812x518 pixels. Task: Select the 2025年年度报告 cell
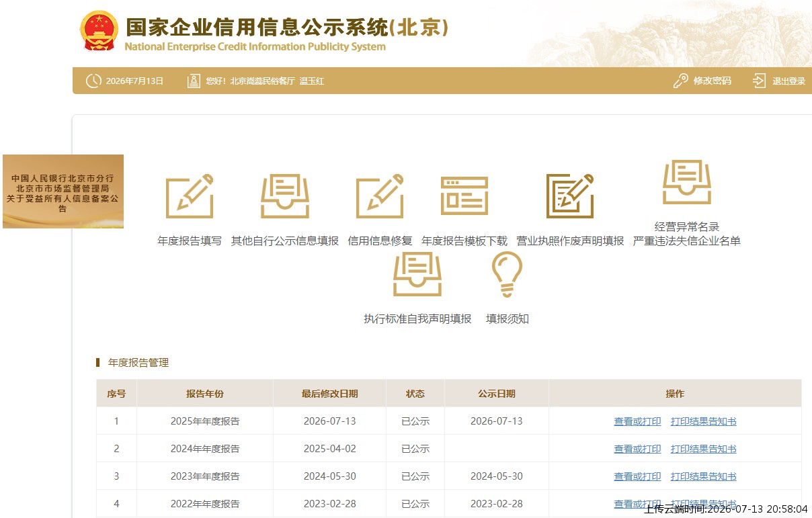[205, 421]
